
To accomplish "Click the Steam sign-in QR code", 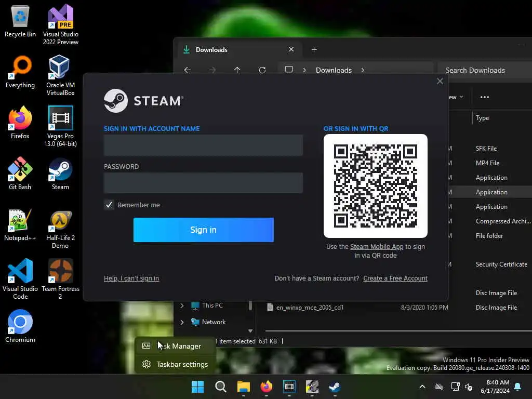I will 376,186.
